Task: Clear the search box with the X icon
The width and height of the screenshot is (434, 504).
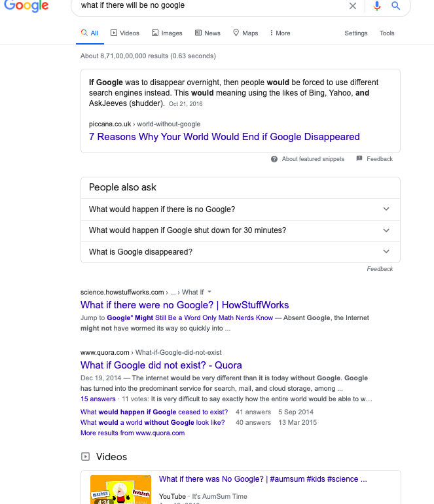Action: (x=353, y=6)
